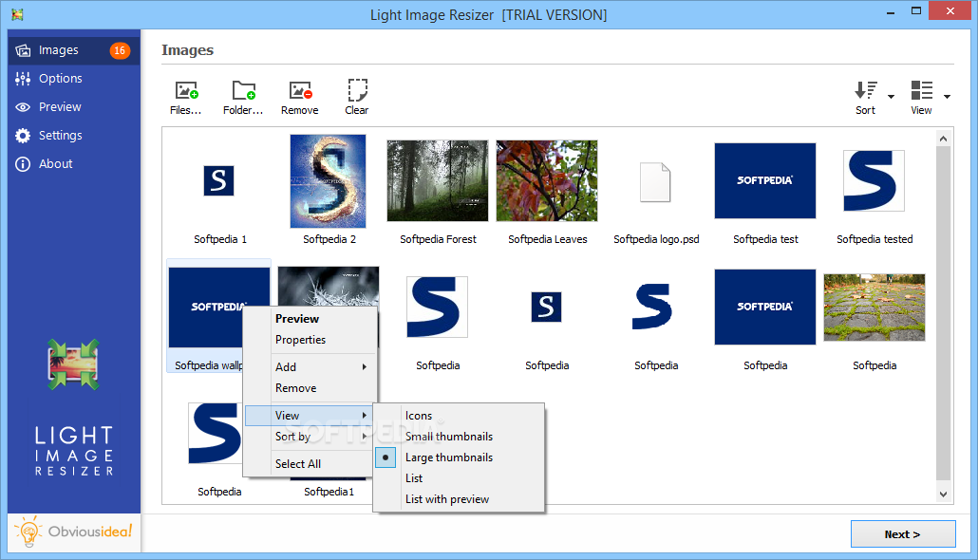Image resolution: width=978 pixels, height=560 pixels.
Task: Click the Folder... import icon
Action: pyautogui.click(x=243, y=88)
